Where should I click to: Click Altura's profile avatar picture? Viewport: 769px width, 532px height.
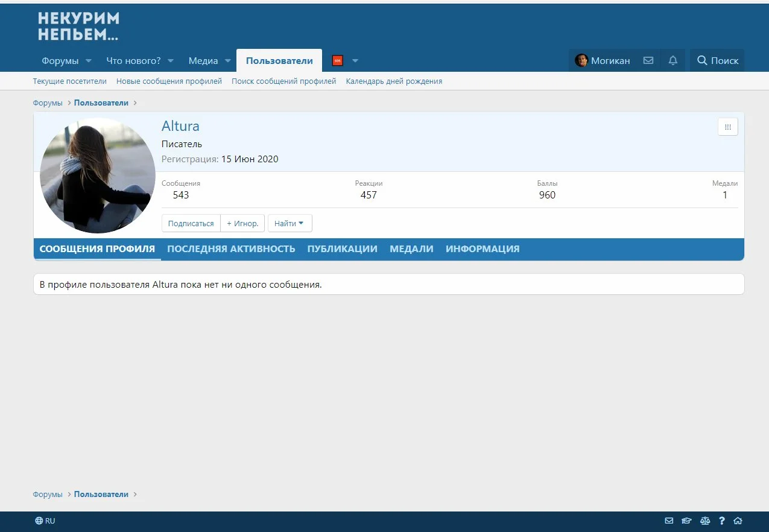[98, 176]
